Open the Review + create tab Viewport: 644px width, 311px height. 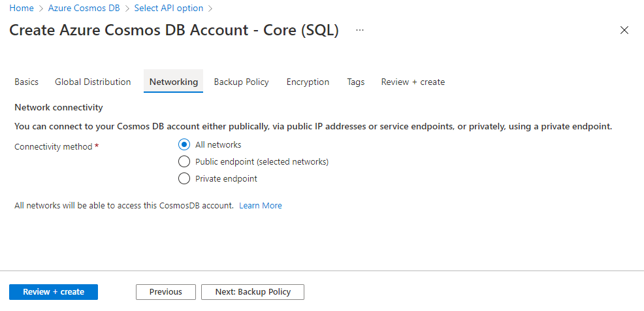[x=413, y=82]
